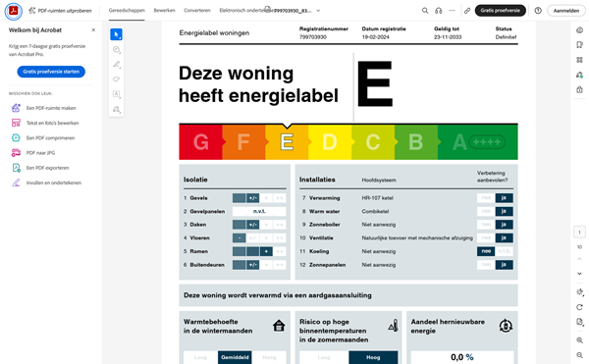
Task: Click 'n.v.t.' in Gevelpanelen row
Action: (x=259, y=211)
